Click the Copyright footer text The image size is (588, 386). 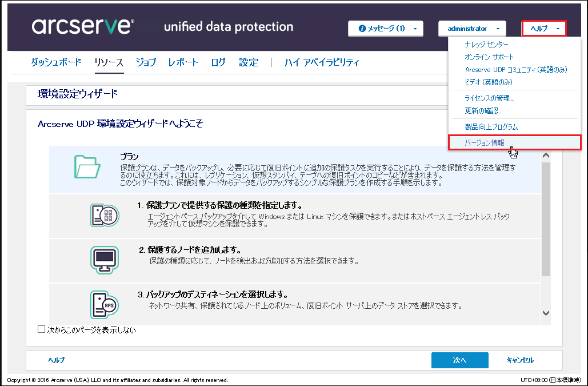117,380
